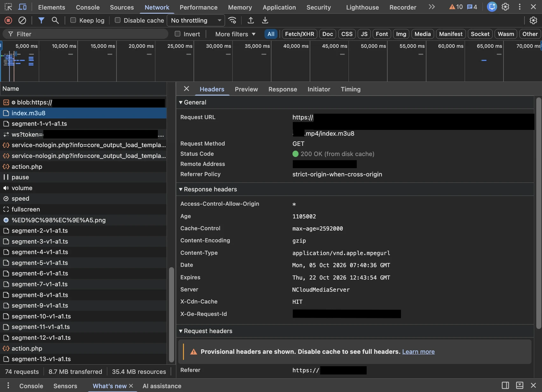Filter requests by Media type
This screenshot has width=542, height=392.
423,34
